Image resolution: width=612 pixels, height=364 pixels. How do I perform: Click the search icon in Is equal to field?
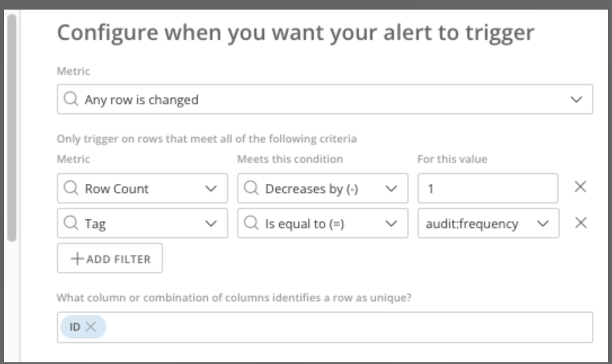click(x=251, y=223)
